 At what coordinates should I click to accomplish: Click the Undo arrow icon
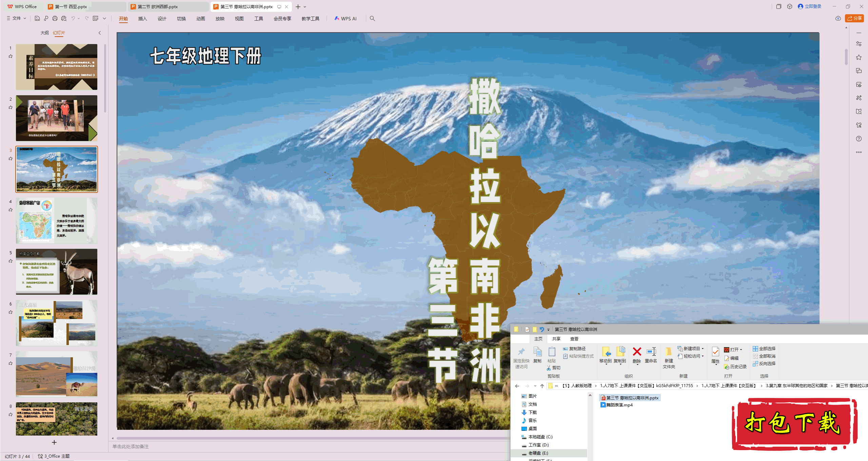coord(73,18)
